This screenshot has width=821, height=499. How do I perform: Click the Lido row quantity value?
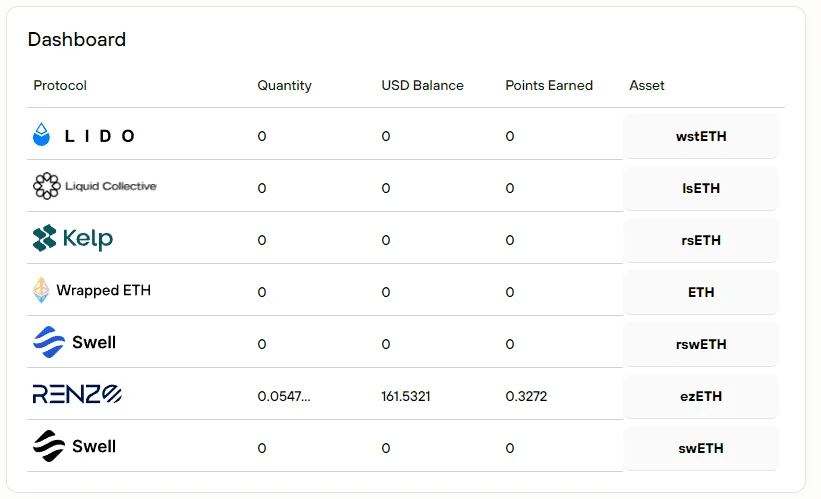click(262, 136)
